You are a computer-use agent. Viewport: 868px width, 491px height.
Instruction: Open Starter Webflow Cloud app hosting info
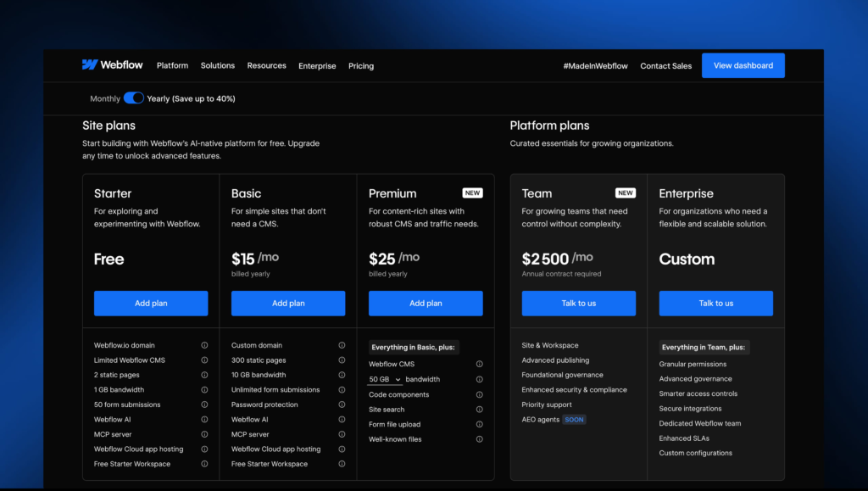pyautogui.click(x=204, y=449)
